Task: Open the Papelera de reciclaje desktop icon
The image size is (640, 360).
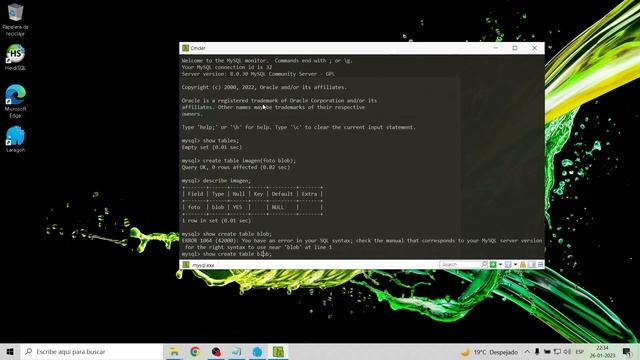Action: coord(15,19)
